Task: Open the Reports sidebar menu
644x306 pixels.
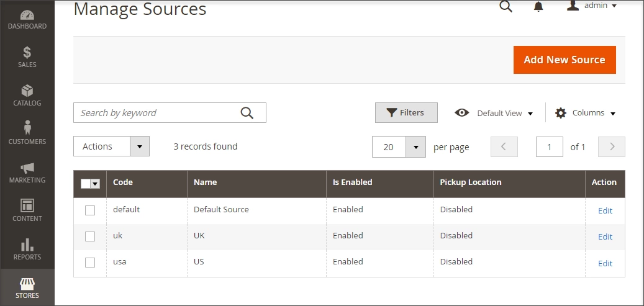Action: pyautogui.click(x=27, y=250)
